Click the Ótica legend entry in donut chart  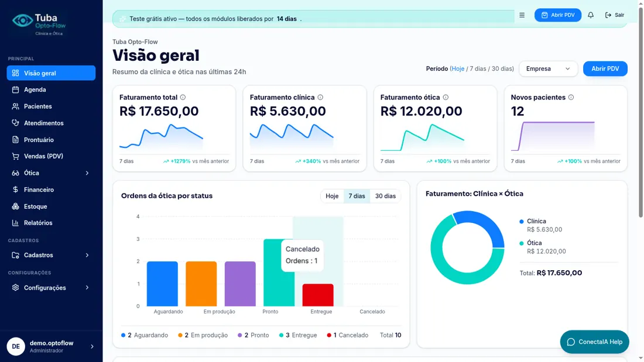[543, 247]
